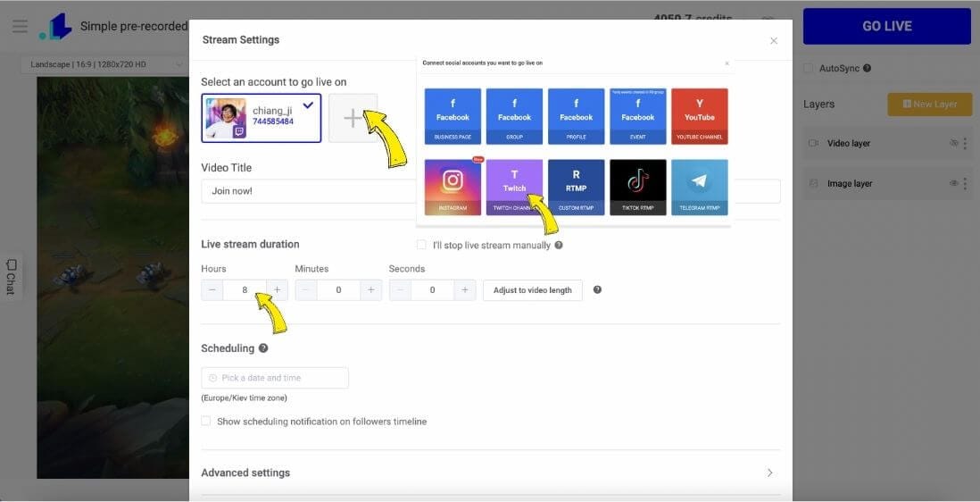Open the Landscape 16:9 resolution dropdown
Image resolution: width=980 pixels, height=502 pixels.
105,64
